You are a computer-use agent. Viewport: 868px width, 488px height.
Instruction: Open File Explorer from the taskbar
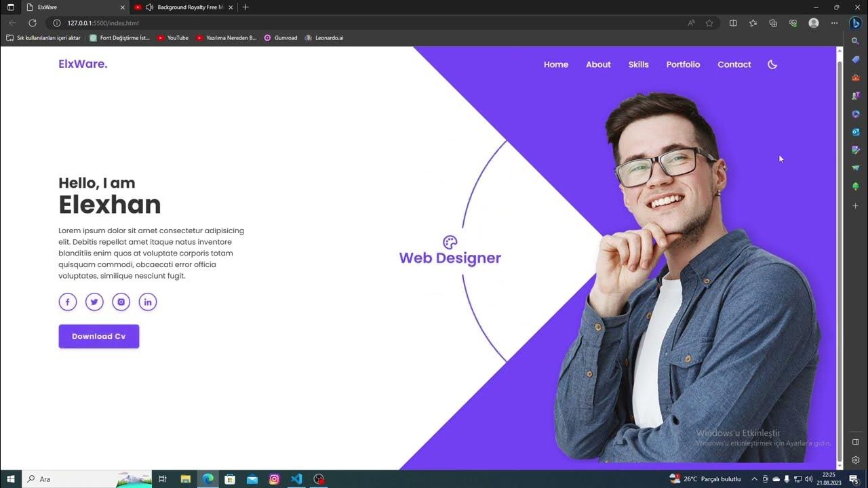(x=186, y=479)
